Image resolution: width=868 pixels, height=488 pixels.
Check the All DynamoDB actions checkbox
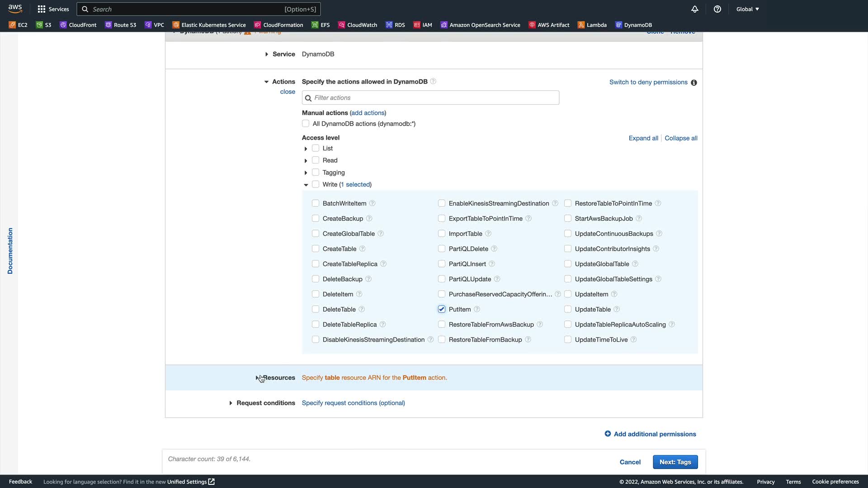(x=306, y=124)
